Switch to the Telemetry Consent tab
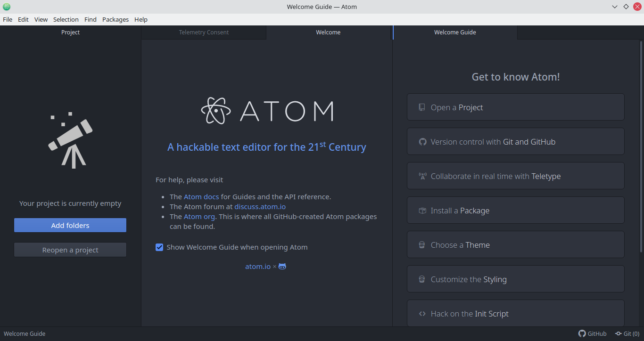The height and width of the screenshot is (341, 644). [204, 32]
